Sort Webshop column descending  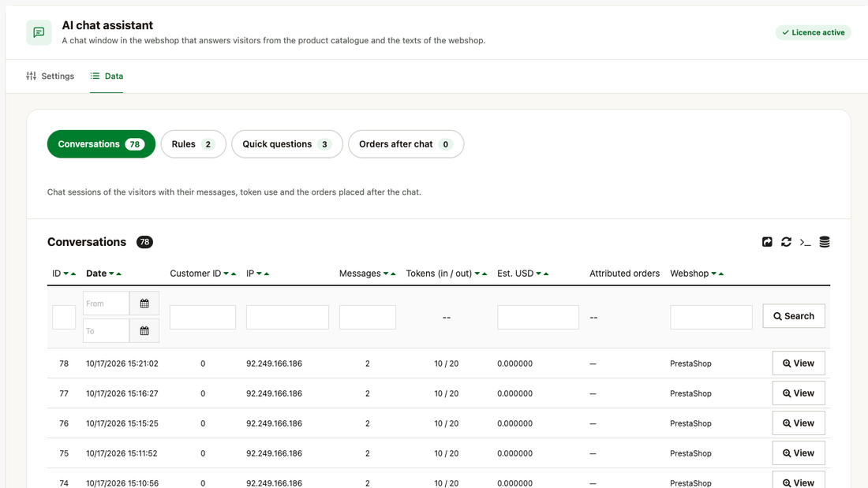point(713,274)
